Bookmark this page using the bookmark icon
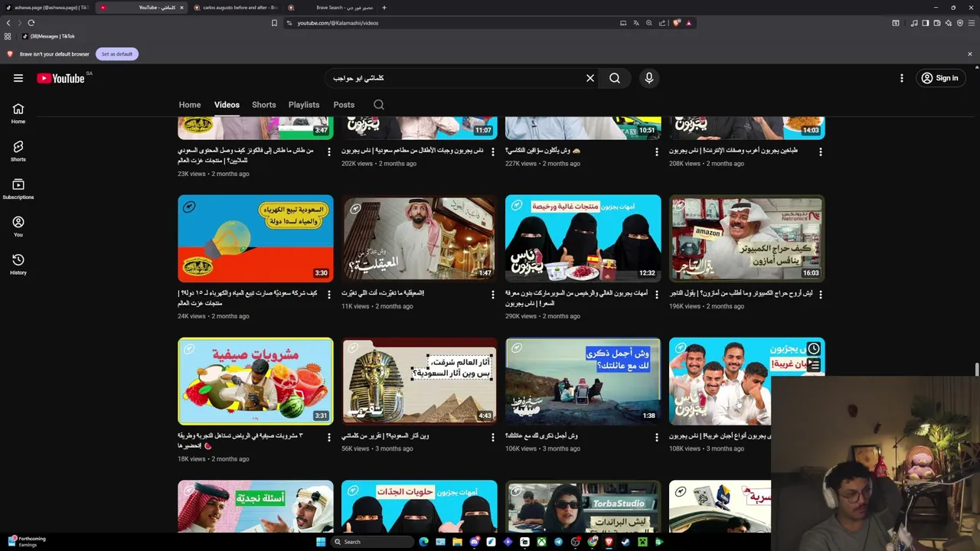Screen dimensions: 980x551 coord(274,23)
